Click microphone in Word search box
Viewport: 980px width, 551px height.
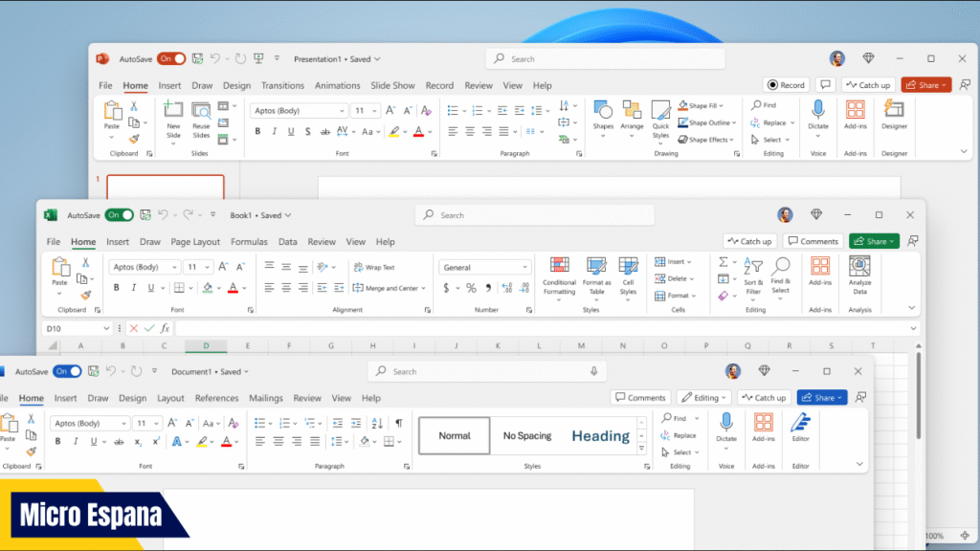[593, 371]
